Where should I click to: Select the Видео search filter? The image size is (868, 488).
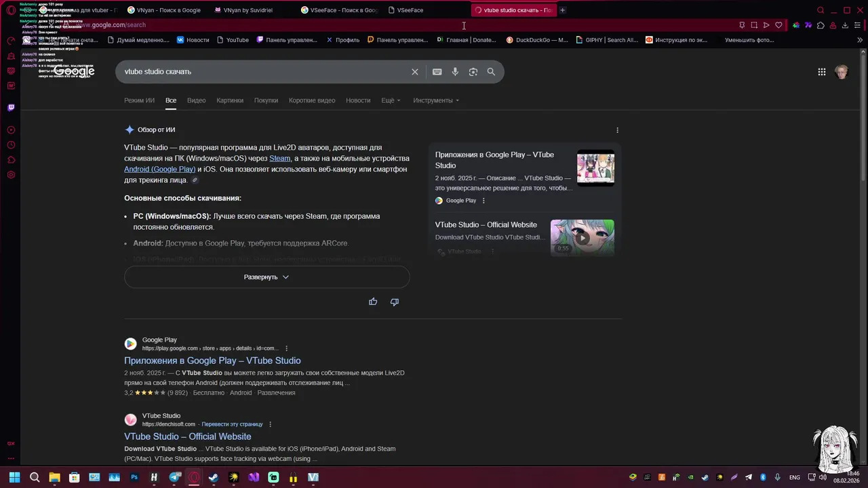point(196,100)
